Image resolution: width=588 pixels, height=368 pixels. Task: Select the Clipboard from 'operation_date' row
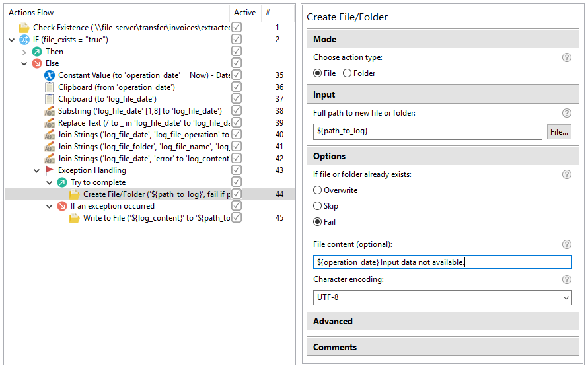click(x=149, y=87)
